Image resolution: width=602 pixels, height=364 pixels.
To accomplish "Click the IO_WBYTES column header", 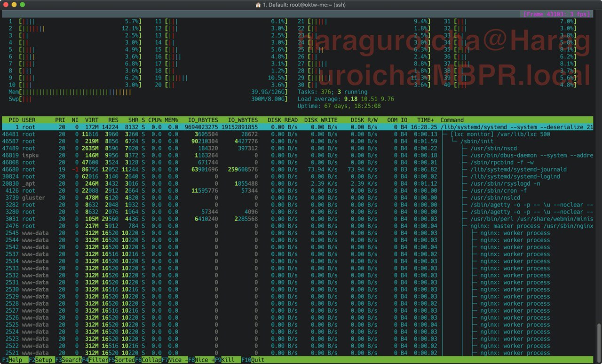I will tap(243, 120).
